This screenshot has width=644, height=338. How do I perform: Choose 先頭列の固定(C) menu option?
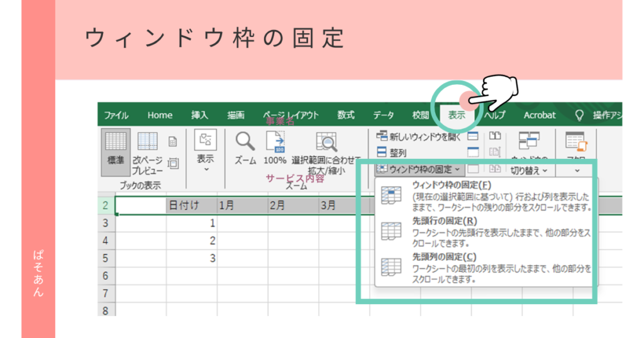(444, 257)
